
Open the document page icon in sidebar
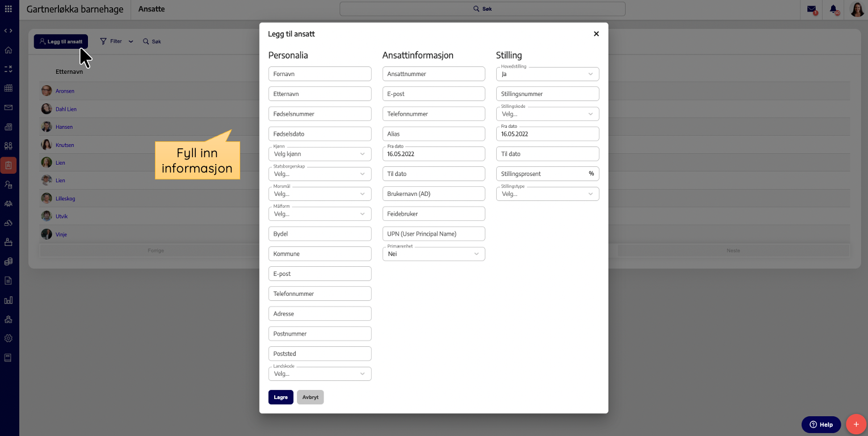9,280
